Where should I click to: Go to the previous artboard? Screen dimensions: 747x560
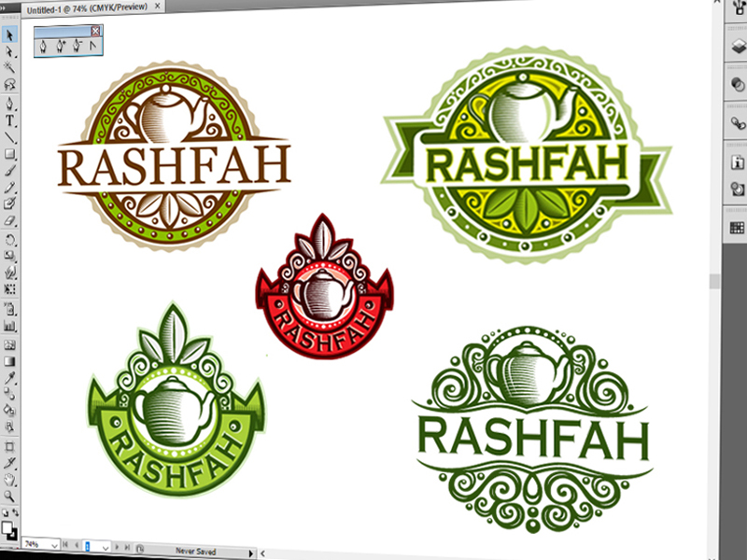(x=77, y=546)
